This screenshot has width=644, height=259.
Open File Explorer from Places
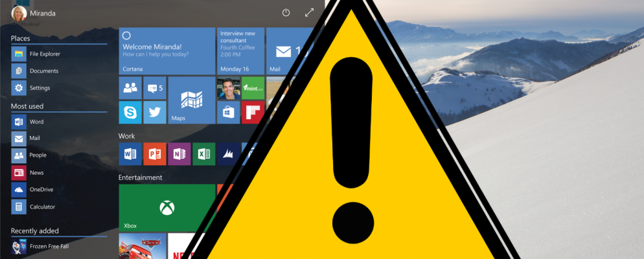click(x=36, y=54)
